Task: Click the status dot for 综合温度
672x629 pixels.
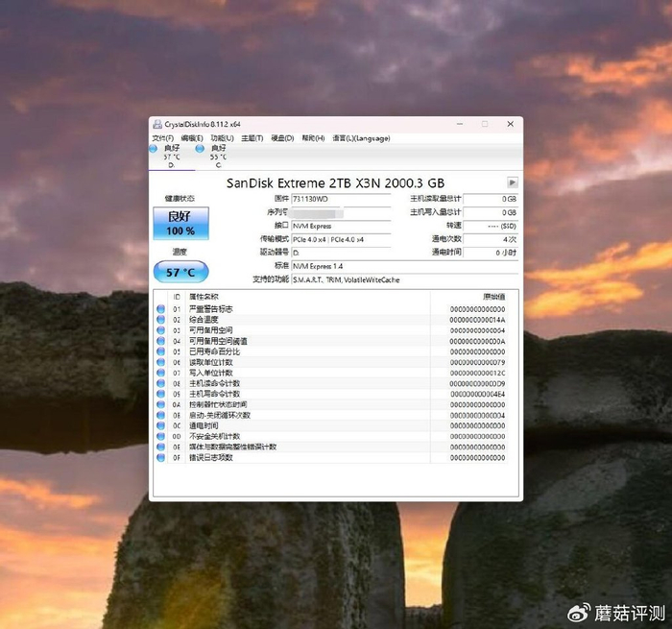Action: click(x=160, y=320)
